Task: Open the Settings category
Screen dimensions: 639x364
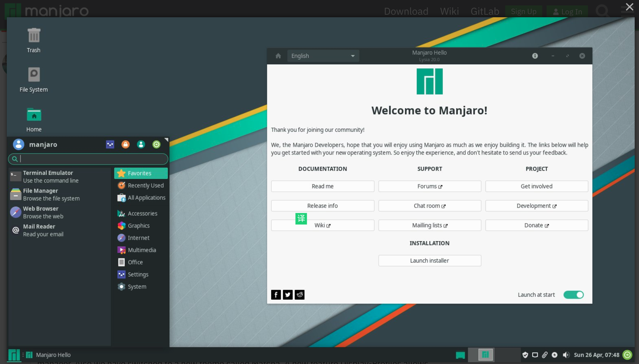Action: click(x=141, y=275)
